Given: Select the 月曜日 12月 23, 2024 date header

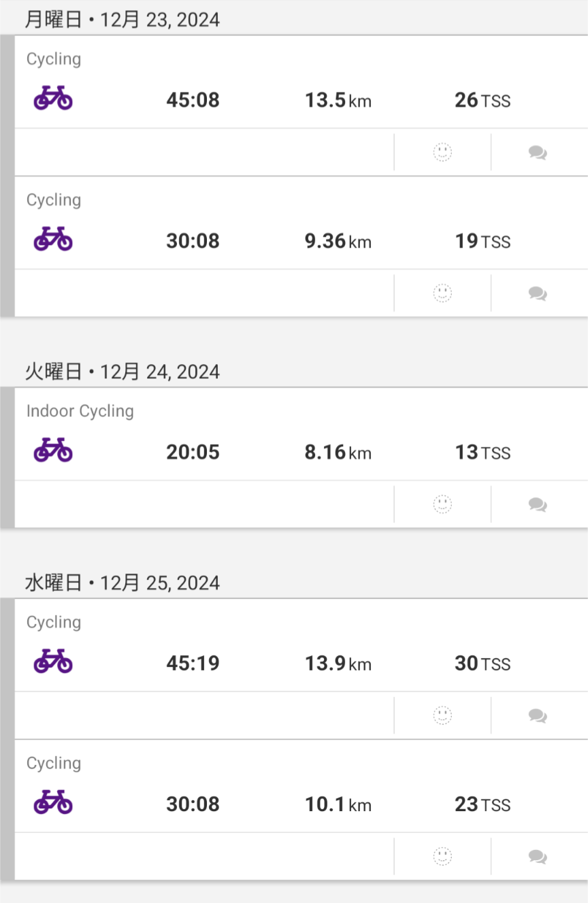Looking at the screenshot, I should click(x=122, y=19).
